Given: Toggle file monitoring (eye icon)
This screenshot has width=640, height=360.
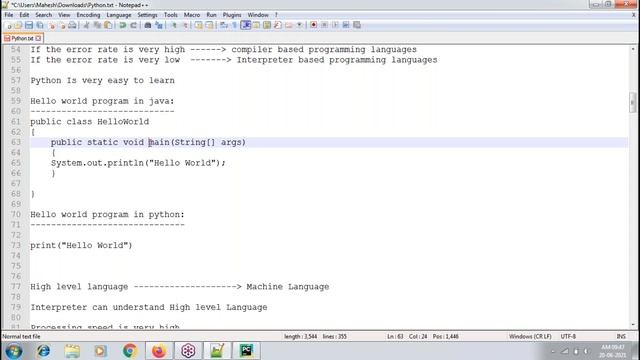Looking at the screenshot, I should click(x=300, y=25).
